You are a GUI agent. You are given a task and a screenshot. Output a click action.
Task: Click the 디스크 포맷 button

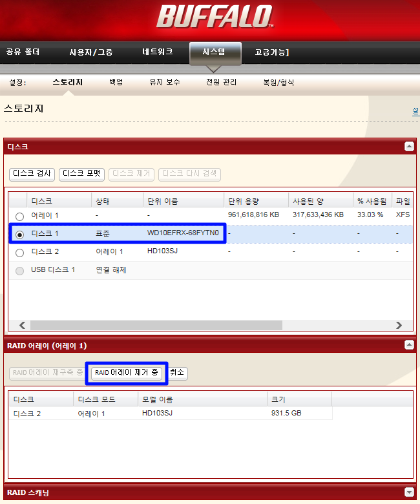[81, 174]
